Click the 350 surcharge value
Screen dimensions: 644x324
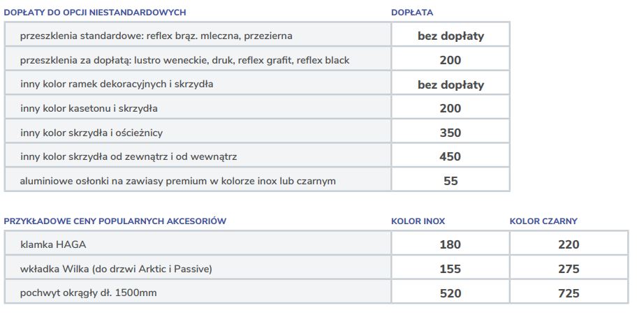(451, 133)
